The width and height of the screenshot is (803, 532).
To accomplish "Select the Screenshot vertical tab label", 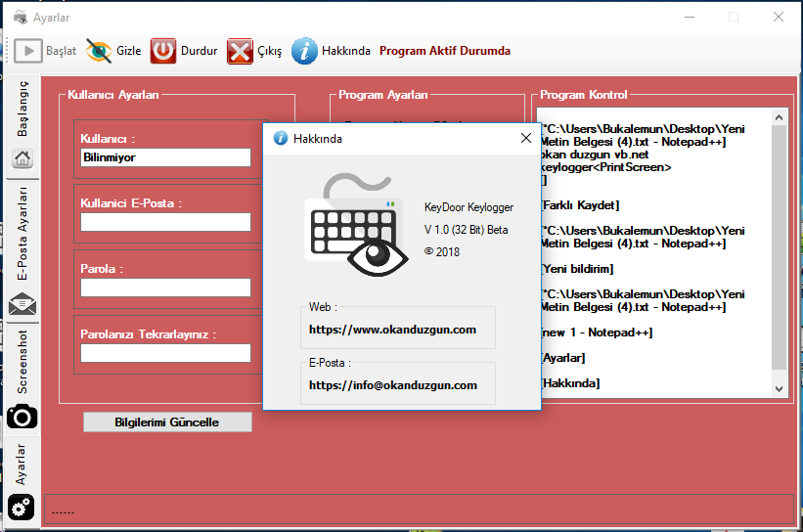I will [22, 362].
